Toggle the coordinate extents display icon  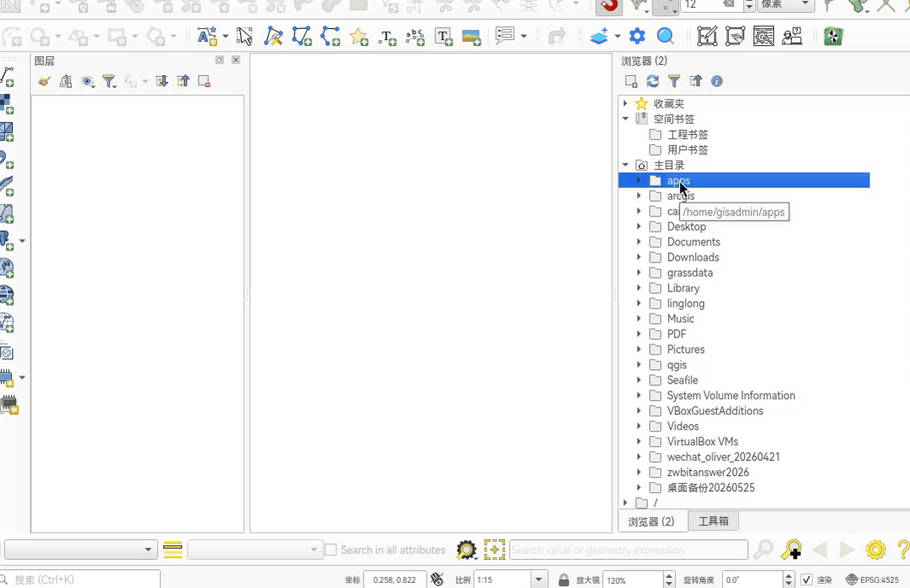tap(437, 579)
